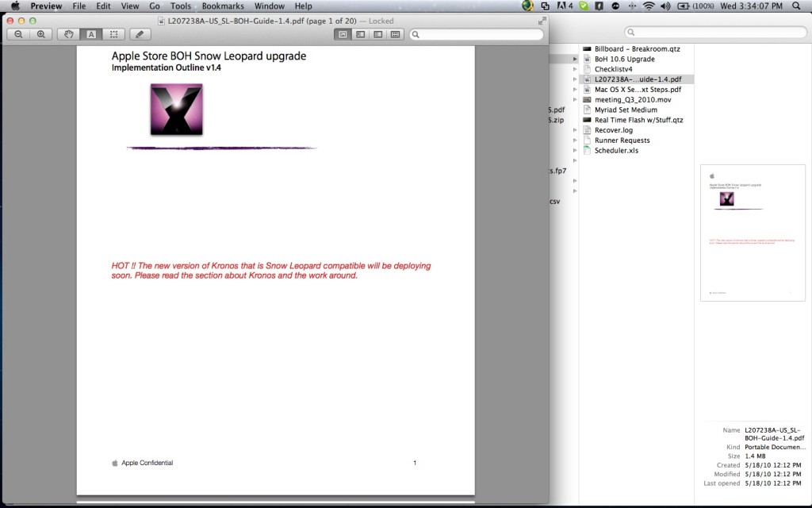Select the Move hand tool
This screenshot has width=812, height=508.
69,34
